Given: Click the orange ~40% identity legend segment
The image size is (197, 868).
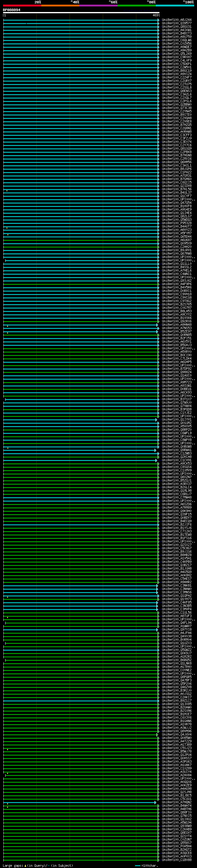Looking at the screenshot, I should click(60, 6).
